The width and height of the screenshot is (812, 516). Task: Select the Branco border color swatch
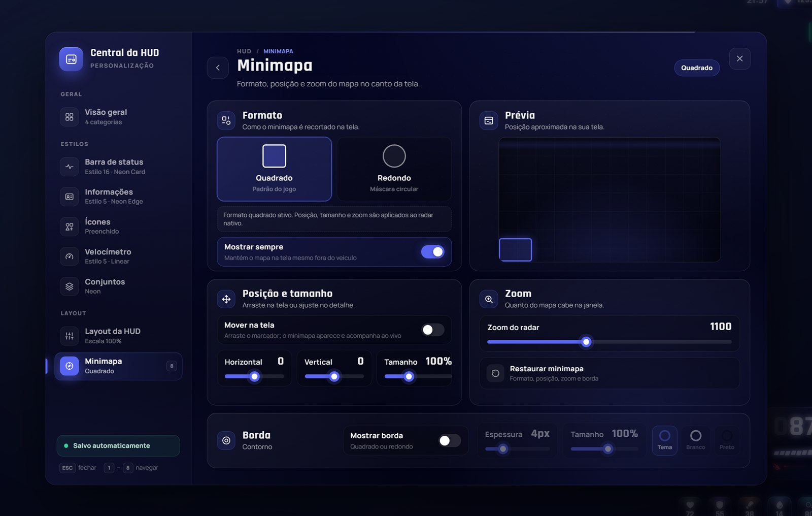[x=696, y=440]
